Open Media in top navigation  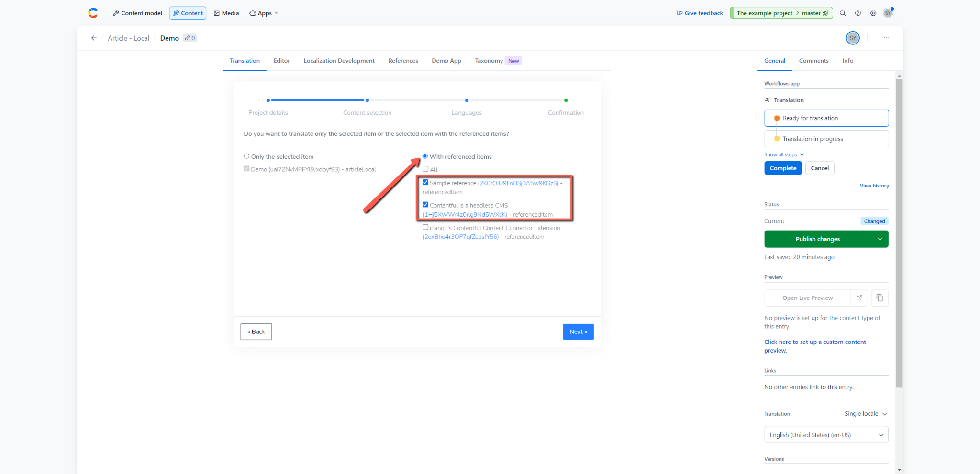(x=226, y=13)
